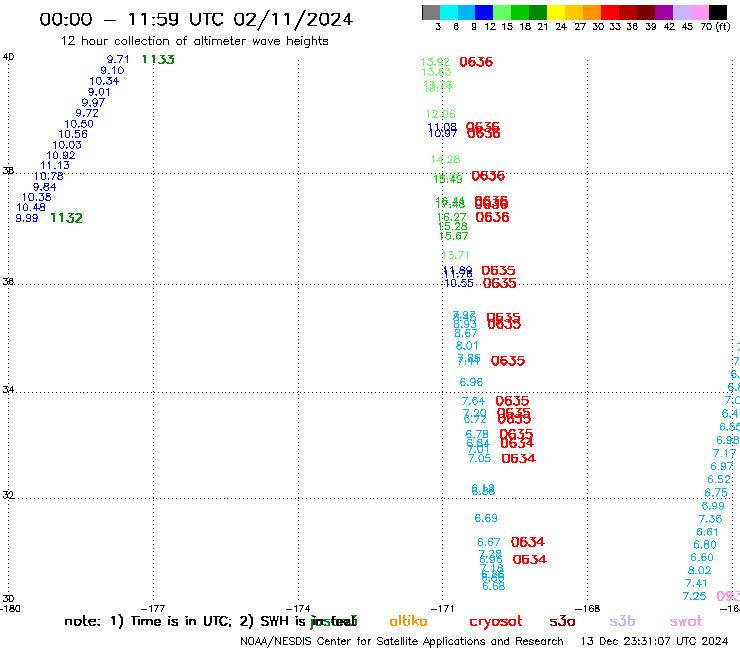Viewport: 740px width, 650px height.
Task: Click the green time stamp 1132
Action: click(x=66, y=218)
